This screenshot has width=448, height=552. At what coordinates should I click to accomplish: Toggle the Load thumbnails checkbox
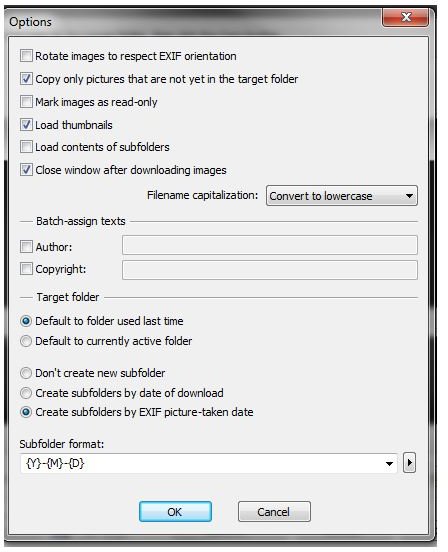(26, 125)
